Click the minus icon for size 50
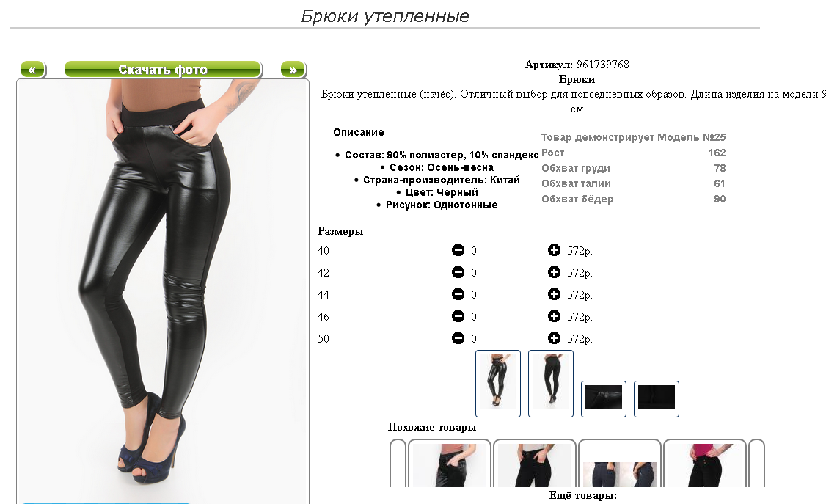The image size is (826, 504). [x=458, y=338]
